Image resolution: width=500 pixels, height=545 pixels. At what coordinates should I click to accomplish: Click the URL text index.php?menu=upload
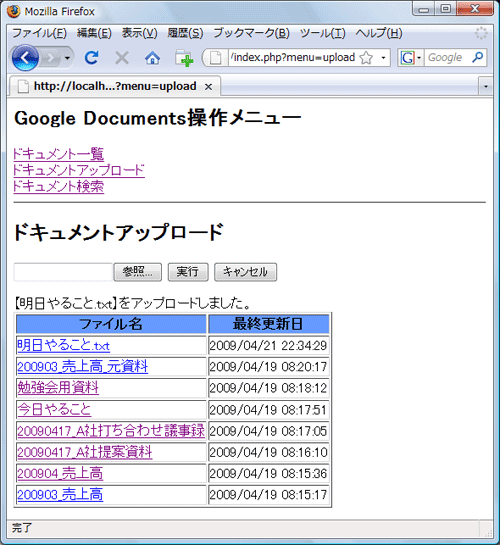(x=293, y=57)
